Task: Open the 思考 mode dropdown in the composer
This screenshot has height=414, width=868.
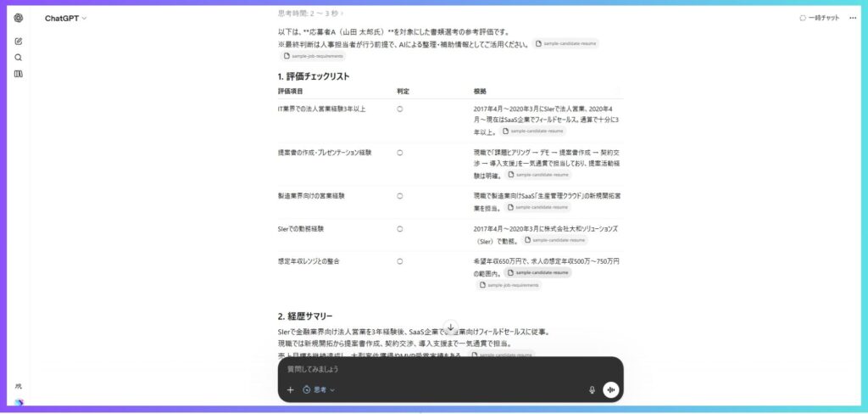Action: click(x=320, y=389)
